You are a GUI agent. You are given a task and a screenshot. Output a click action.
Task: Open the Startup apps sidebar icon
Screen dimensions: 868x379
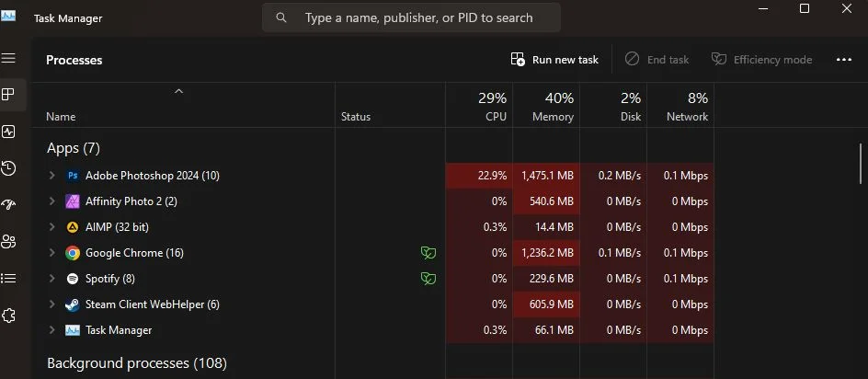(x=8, y=205)
